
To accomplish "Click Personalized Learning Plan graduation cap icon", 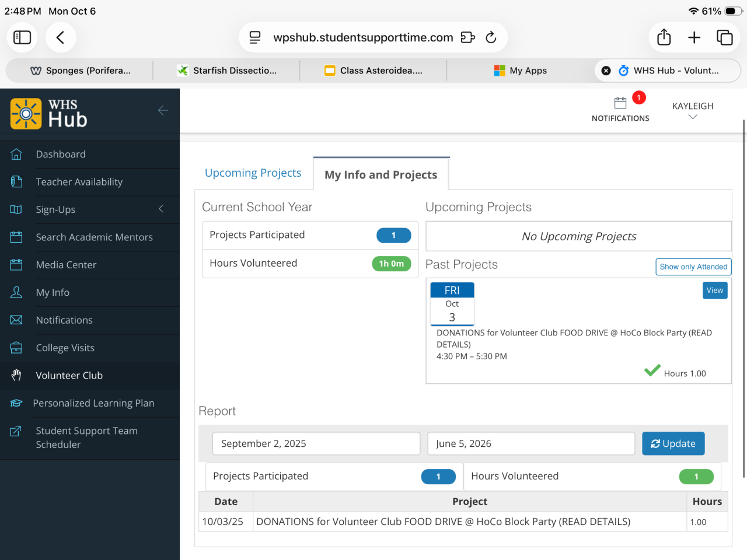I will pyautogui.click(x=16, y=403).
